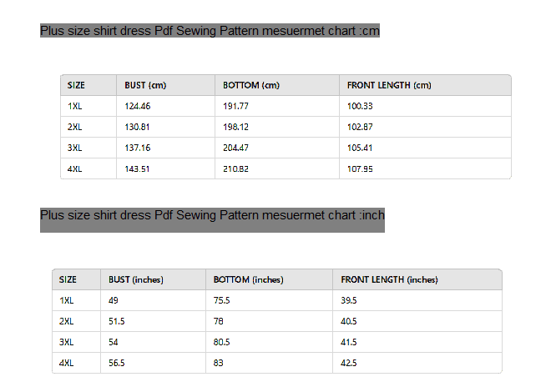Click the bottom value 75.5
This screenshot has width=551, height=392.
pos(222,300)
